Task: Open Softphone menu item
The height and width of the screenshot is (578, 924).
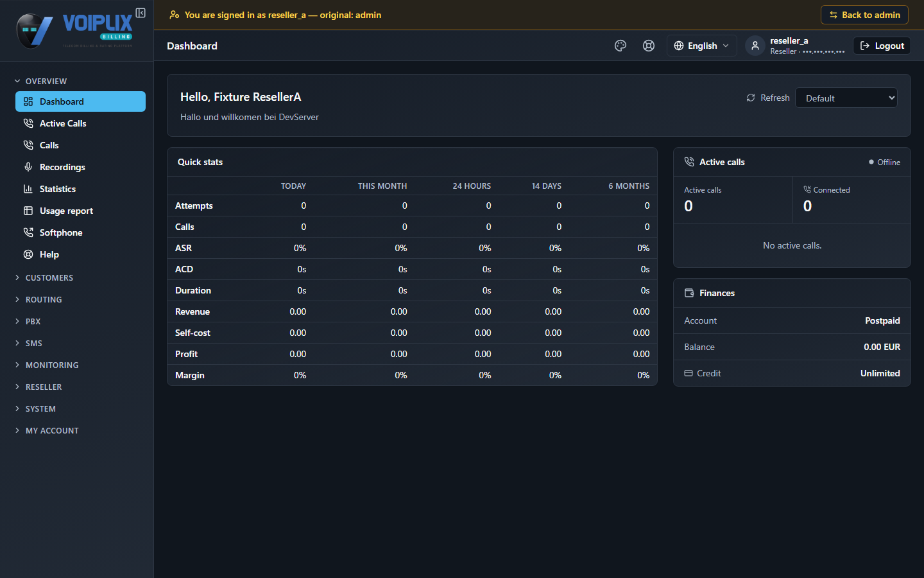Action: click(80, 232)
